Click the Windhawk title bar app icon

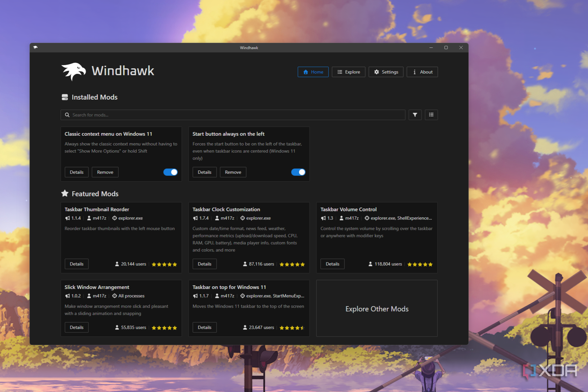click(x=35, y=47)
